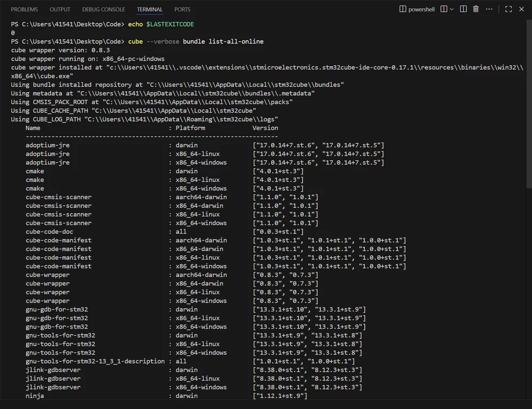Split the terminal using the split icon
532x409 pixels.
coord(463,9)
